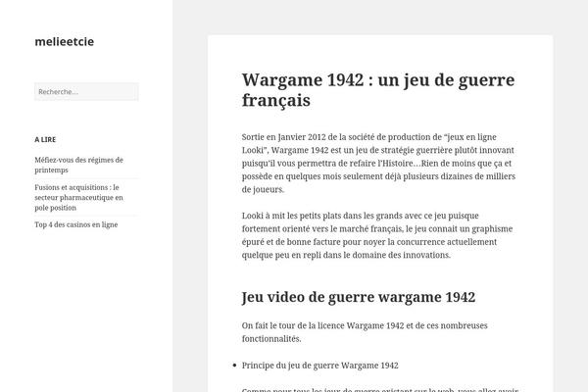The width and height of the screenshot is (588, 392).
Task: Click the paragraph starting 'Sortie en Janvier 2012'
Action: point(378,164)
